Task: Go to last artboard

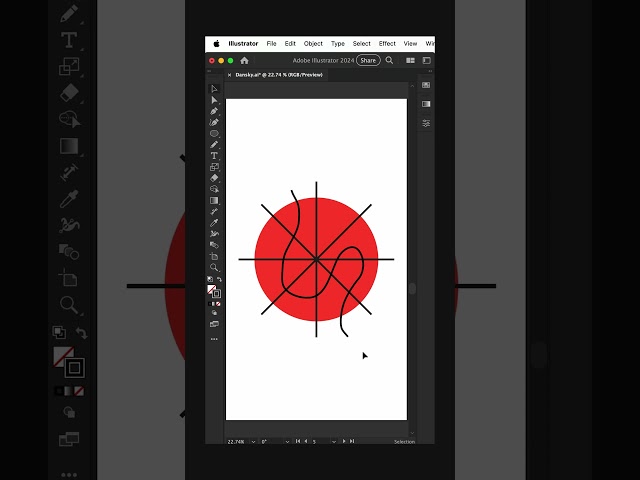Action: click(x=352, y=441)
